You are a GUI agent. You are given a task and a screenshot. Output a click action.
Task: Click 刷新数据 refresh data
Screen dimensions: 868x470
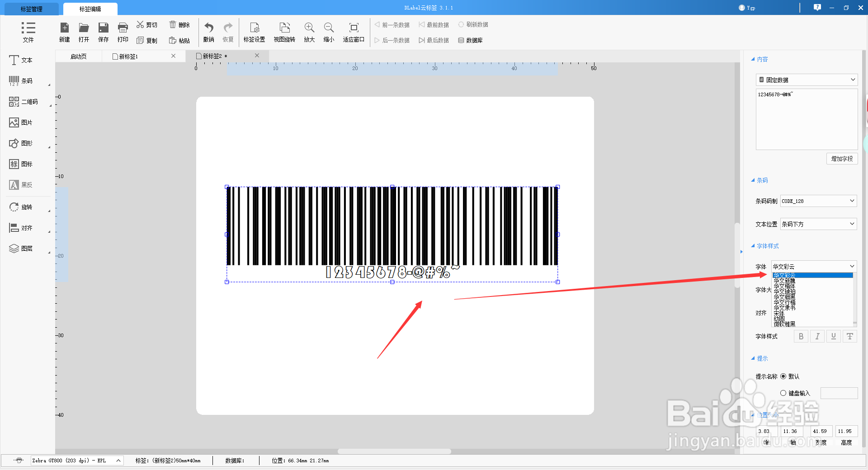coord(473,24)
